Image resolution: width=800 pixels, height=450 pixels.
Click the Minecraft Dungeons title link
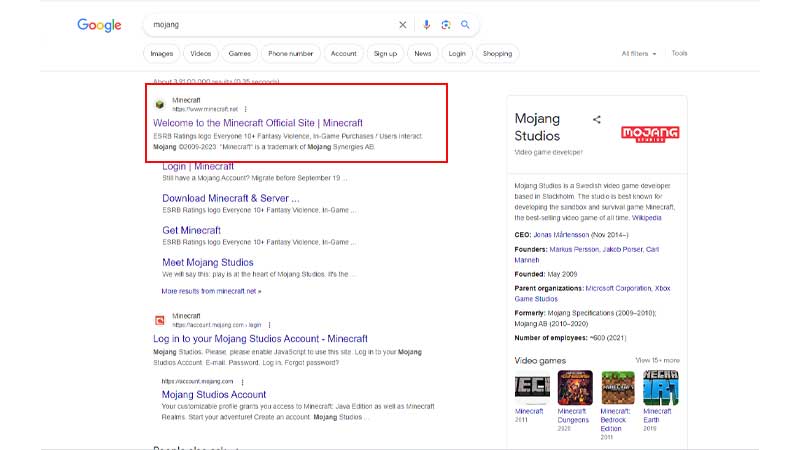pos(573,415)
